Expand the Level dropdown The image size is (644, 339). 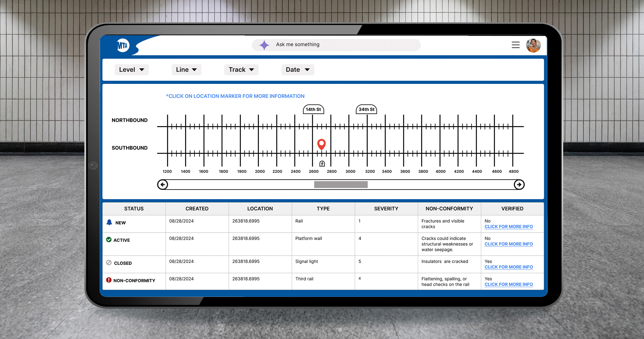(x=131, y=70)
